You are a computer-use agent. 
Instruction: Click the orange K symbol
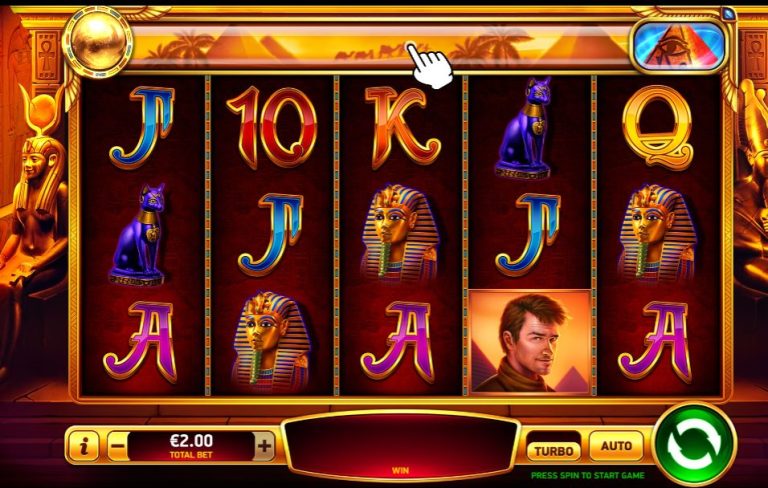pyautogui.click(x=402, y=127)
